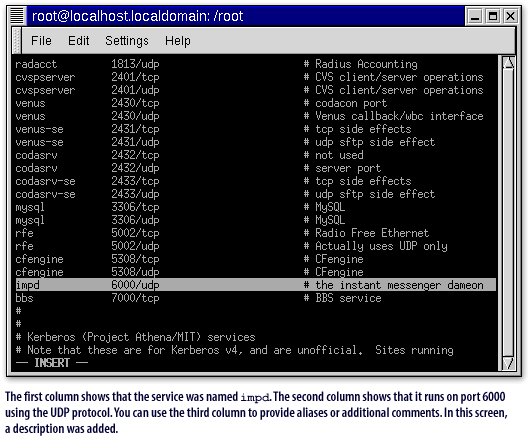Image resolution: width=530 pixels, height=445 pixels.
Task: Click the 2401/tcp cvspserver port
Action: [135, 77]
